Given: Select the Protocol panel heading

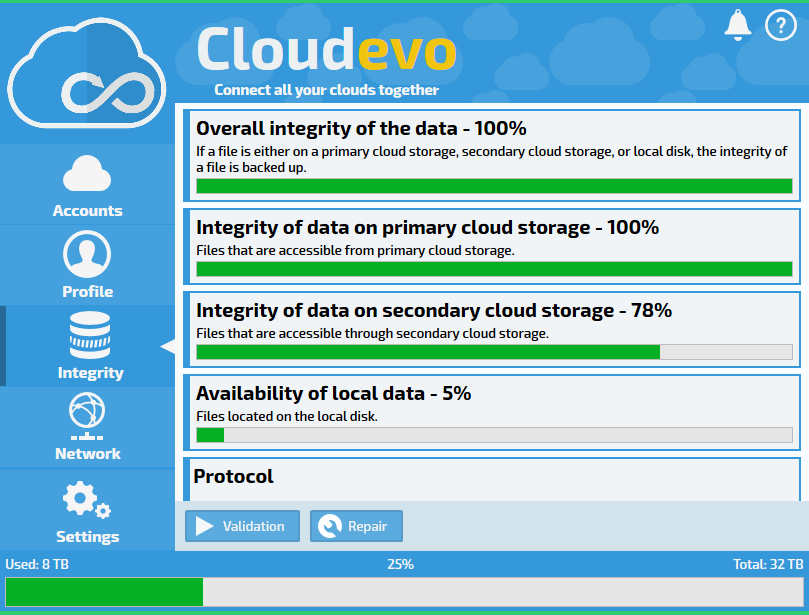Looking at the screenshot, I should [233, 476].
